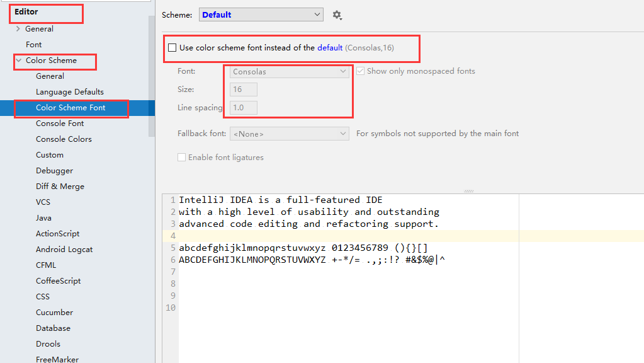
Task: Open Android Logcat color settings
Action: tap(64, 250)
